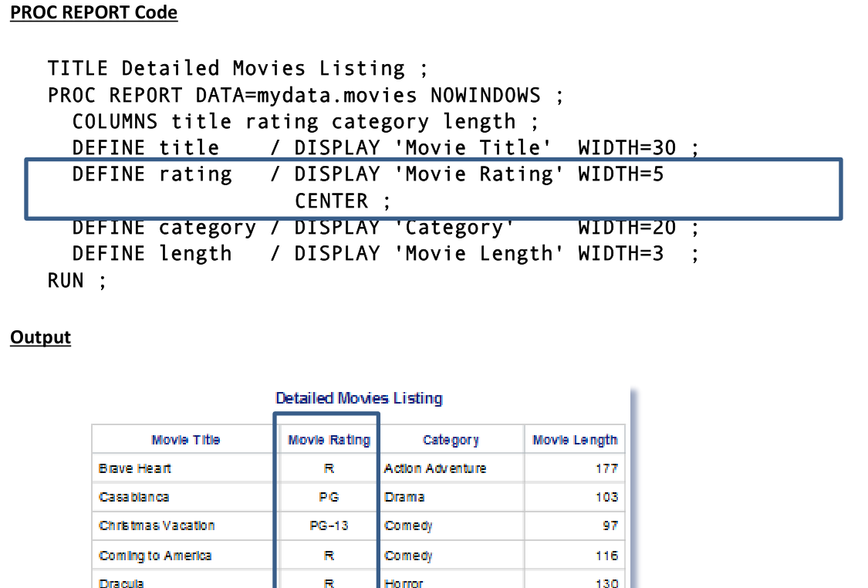
Task: Click the "Action Adventure" category cell
Action: click(435, 468)
